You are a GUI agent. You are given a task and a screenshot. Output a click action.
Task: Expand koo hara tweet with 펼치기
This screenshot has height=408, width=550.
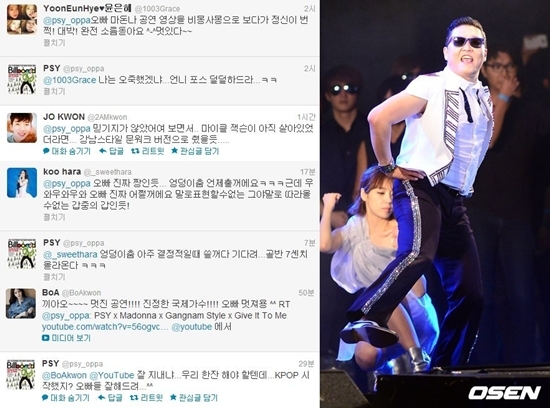[x=54, y=217]
